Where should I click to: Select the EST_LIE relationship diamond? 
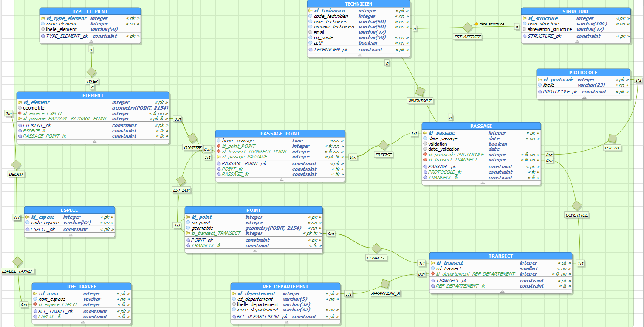click(x=612, y=138)
